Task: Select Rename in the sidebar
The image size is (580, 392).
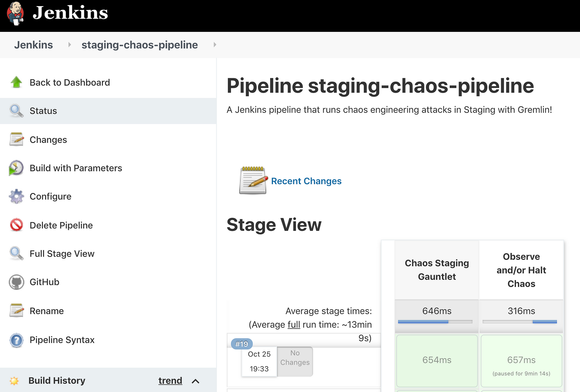Action: pos(47,311)
